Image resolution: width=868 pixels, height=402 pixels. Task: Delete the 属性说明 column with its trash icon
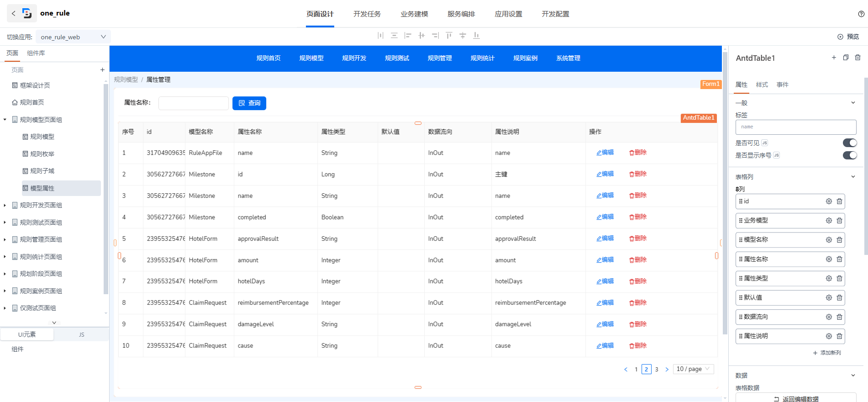pyautogui.click(x=839, y=336)
